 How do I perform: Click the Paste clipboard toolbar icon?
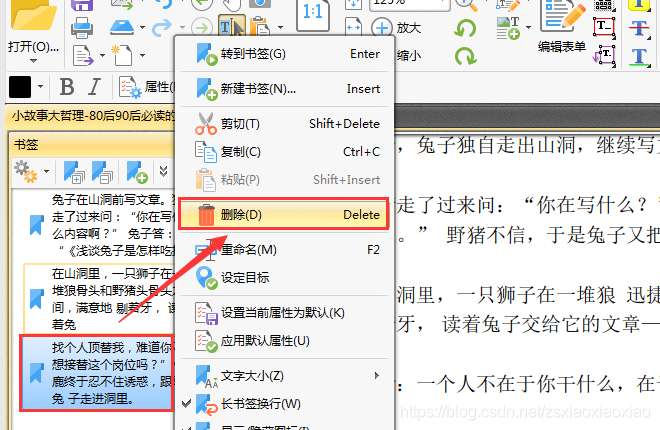[x=260, y=27]
